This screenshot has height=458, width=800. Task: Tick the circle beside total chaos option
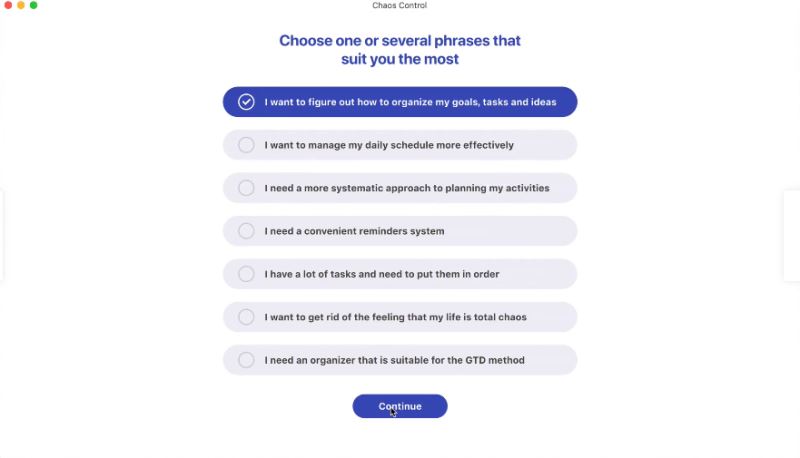tap(246, 317)
